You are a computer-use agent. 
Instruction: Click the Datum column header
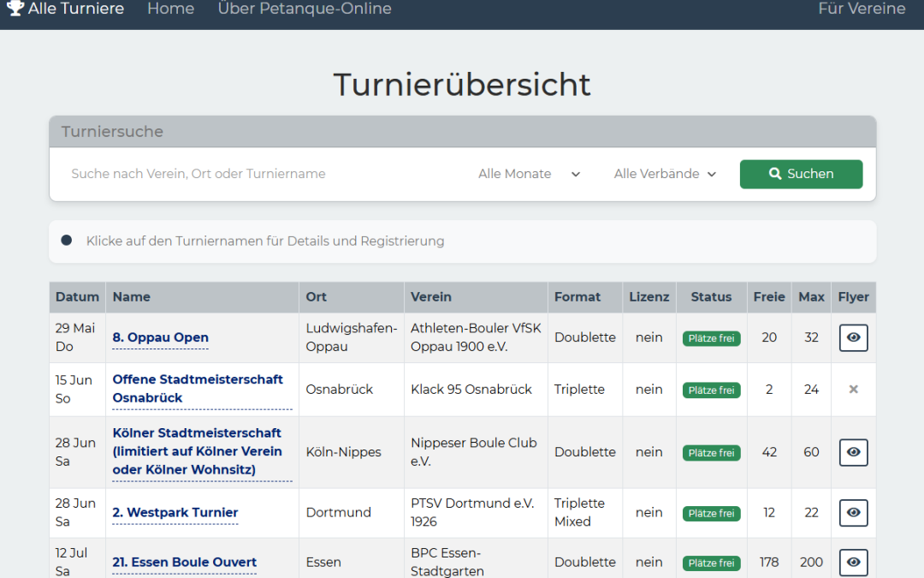point(77,297)
